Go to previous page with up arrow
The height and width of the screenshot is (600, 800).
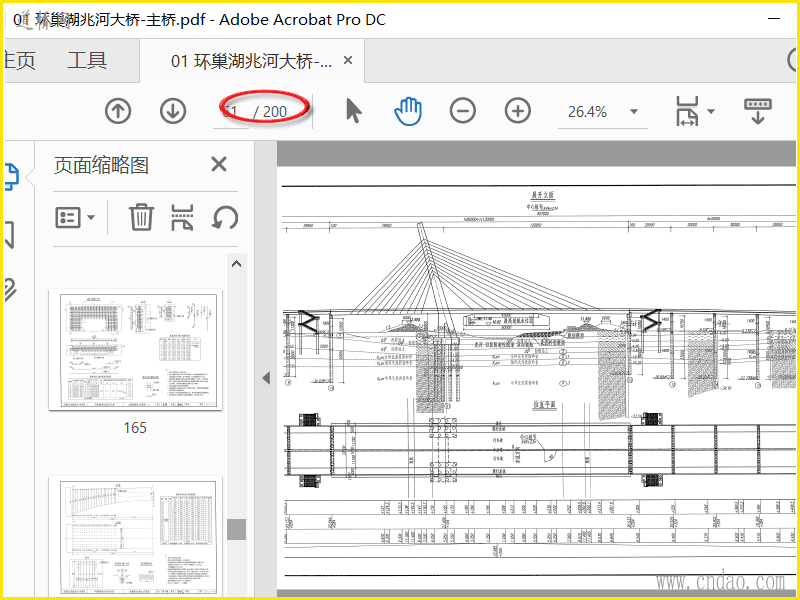tap(118, 111)
